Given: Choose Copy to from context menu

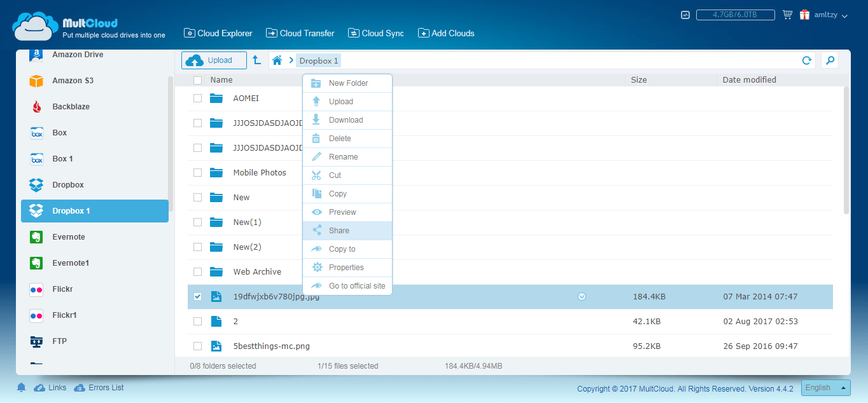Looking at the screenshot, I should (347, 249).
